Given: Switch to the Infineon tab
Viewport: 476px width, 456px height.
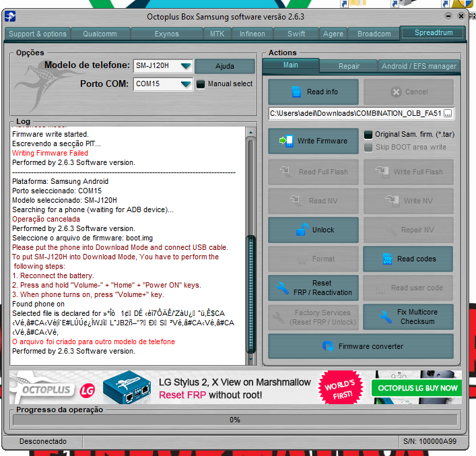Looking at the screenshot, I should pyautogui.click(x=252, y=34).
